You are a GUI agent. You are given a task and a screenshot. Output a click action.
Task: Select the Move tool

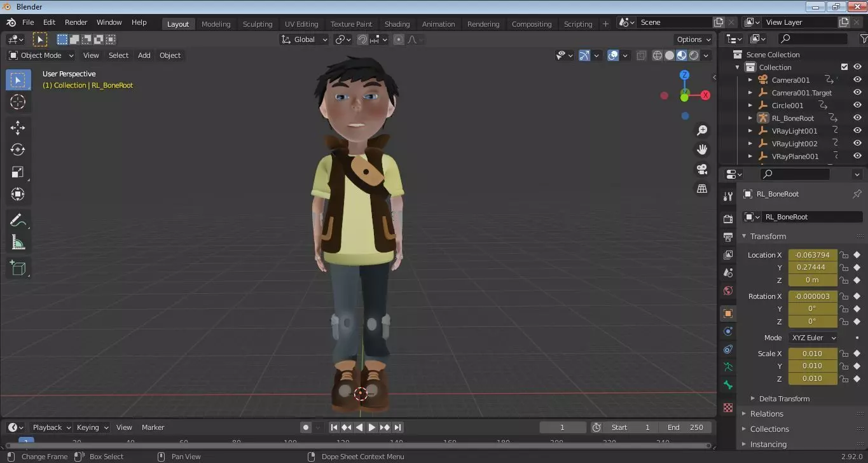(18, 128)
